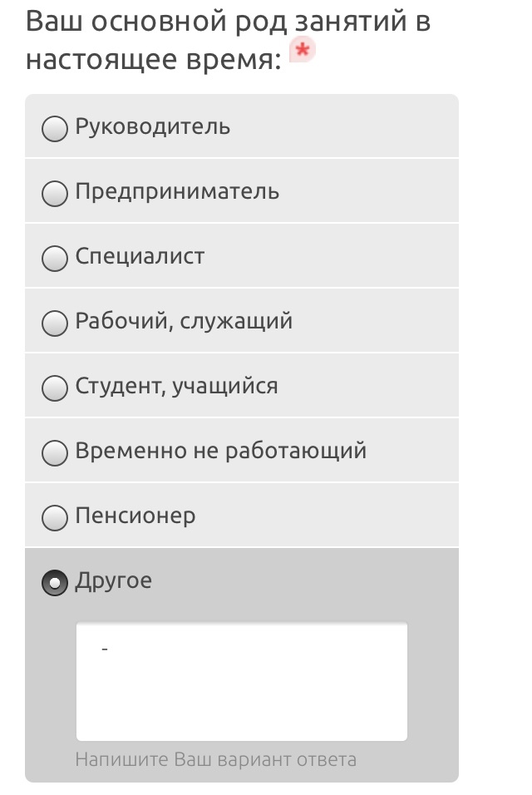Select the Пенсионер radio button

[55, 518]
